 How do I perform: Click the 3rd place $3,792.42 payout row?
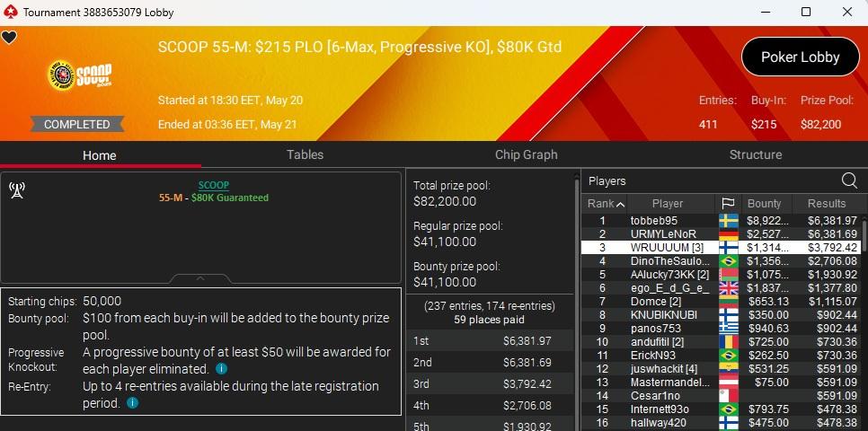click(x=490, y=384)
